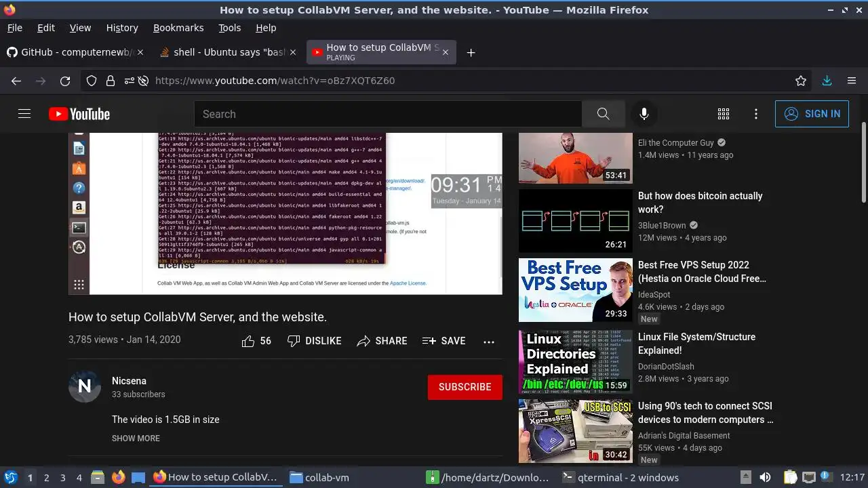Open the file manager launcher in taskbar

(98, 477)
